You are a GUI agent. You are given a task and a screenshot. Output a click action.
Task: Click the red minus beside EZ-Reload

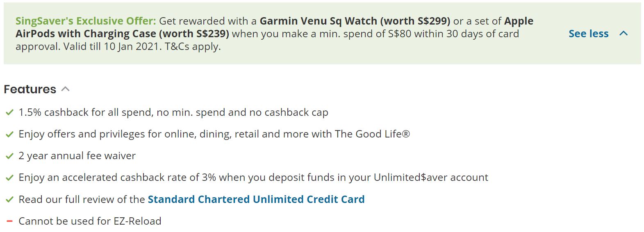(x=10, y=221)
